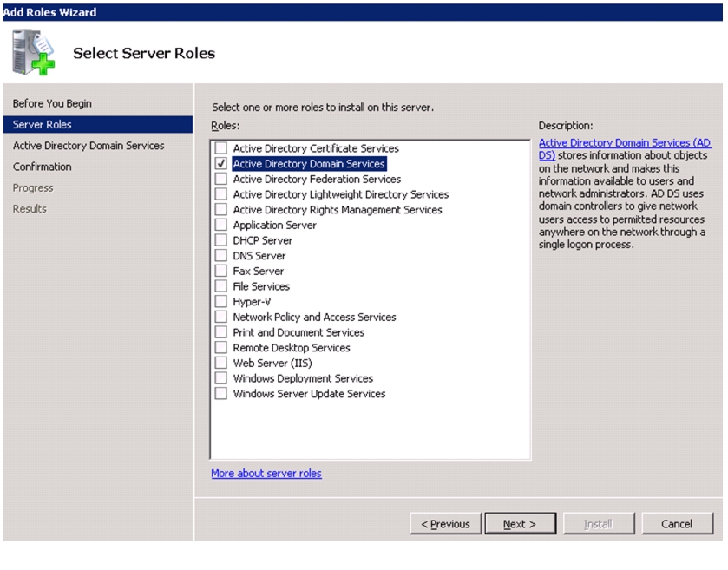Select the Remote Desktop Services label
This screenshot has height=570, width=728.
point(292,348)
